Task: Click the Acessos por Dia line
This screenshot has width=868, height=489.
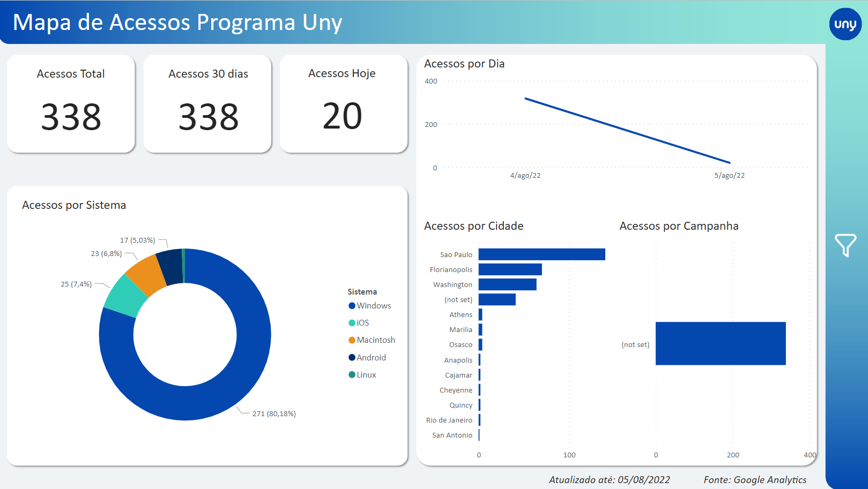Action: tap(627, 130)
